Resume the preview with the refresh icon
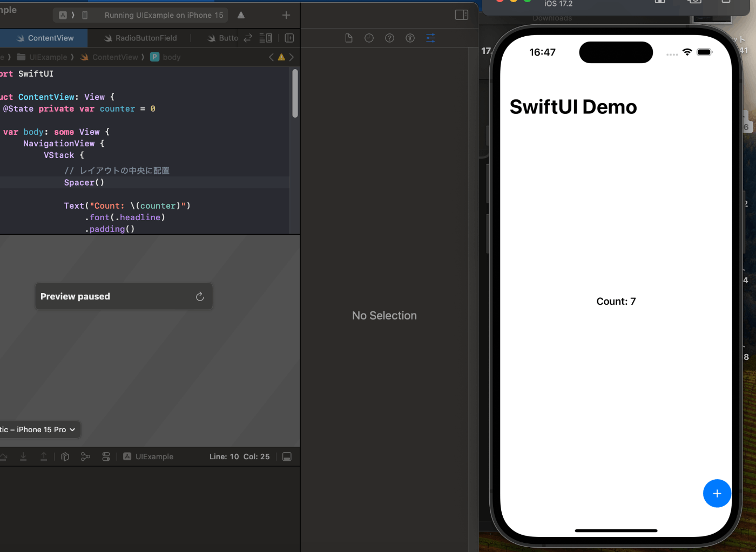756x552 pixels. (x=200, y=296)
